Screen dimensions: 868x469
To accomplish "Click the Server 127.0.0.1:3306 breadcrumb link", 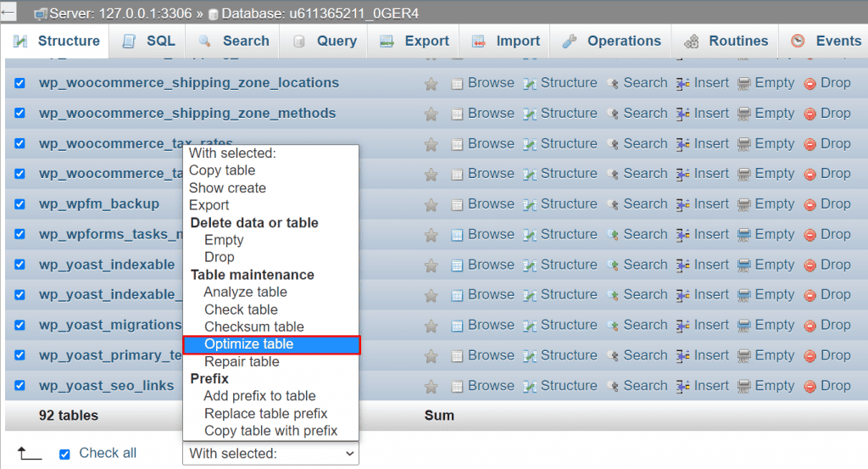I will [x=120, y=14].
